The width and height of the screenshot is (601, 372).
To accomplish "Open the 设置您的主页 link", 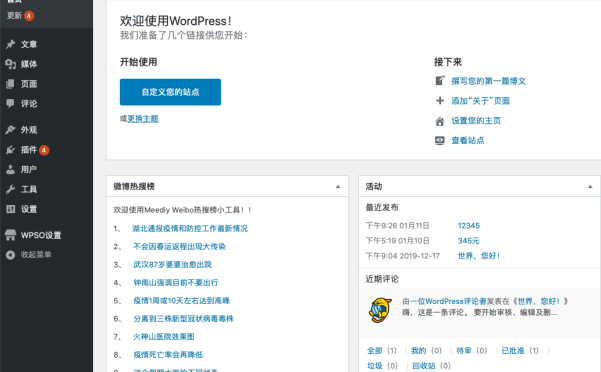I will click(x=476, y=121).
